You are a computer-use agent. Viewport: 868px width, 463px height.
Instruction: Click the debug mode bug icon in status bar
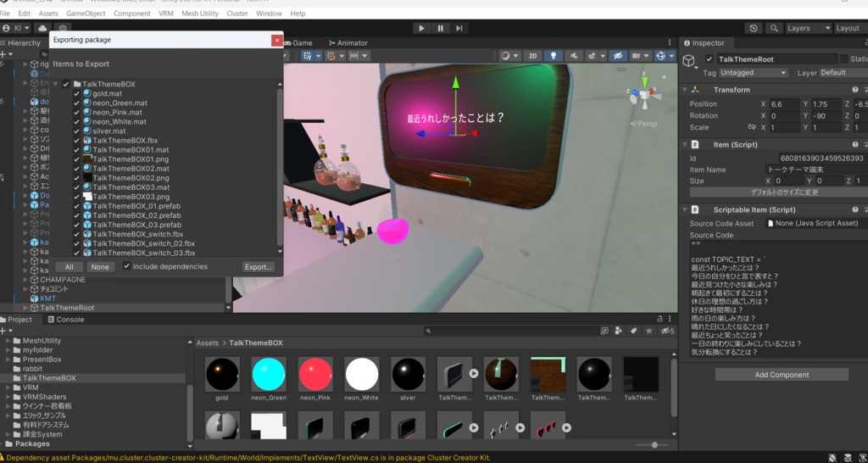click(832, 457)
